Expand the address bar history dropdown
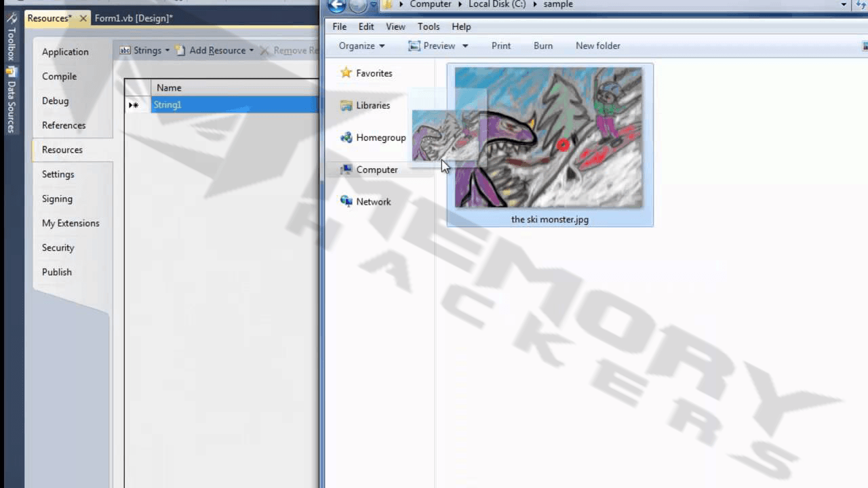 point(844,5)
